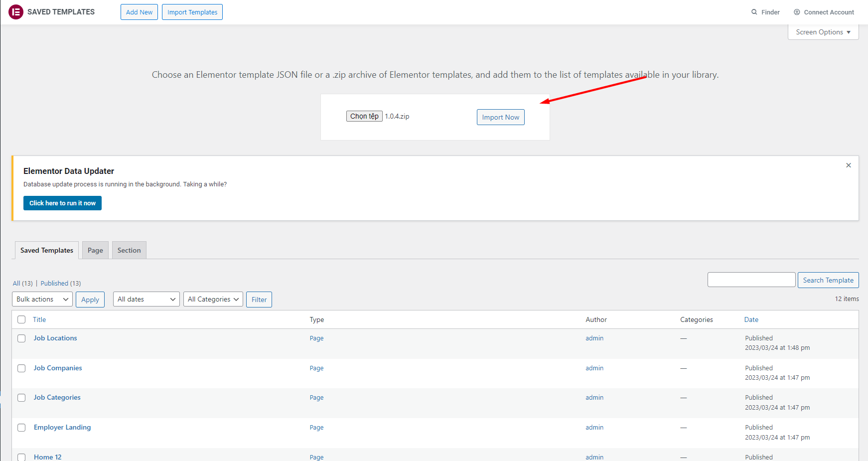Click the Elementor logo icon
Screen dimensions: 868x461
point(16,12)
